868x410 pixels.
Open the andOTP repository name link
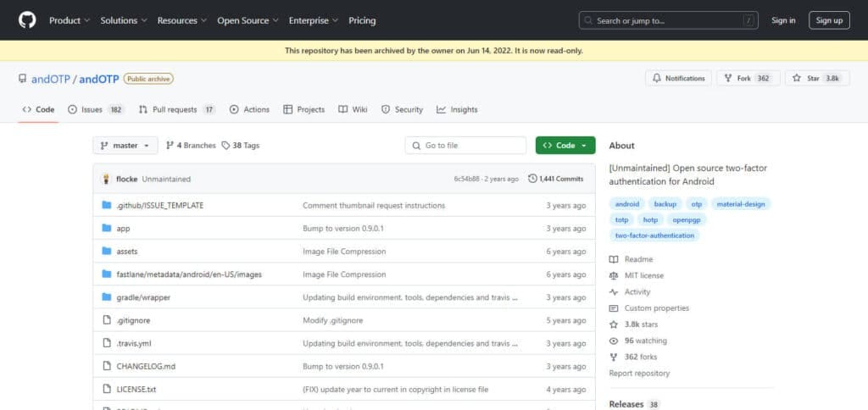click(x=99, y=79)
